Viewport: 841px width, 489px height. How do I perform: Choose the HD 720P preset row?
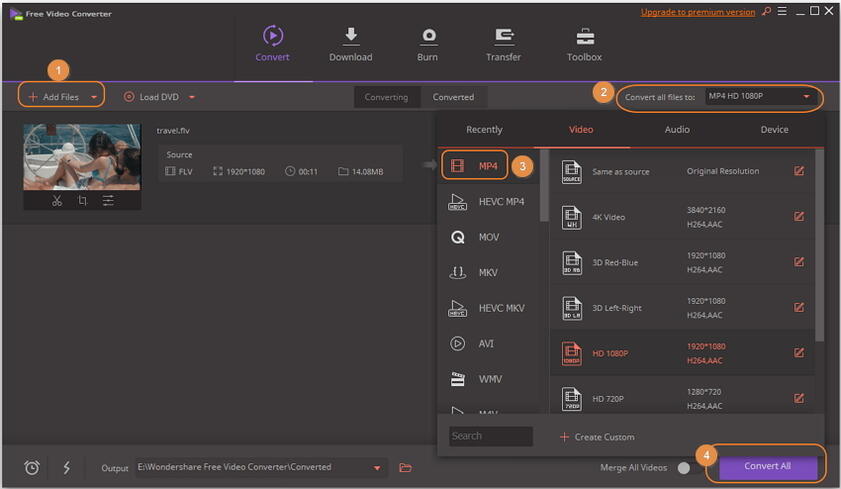682,396
